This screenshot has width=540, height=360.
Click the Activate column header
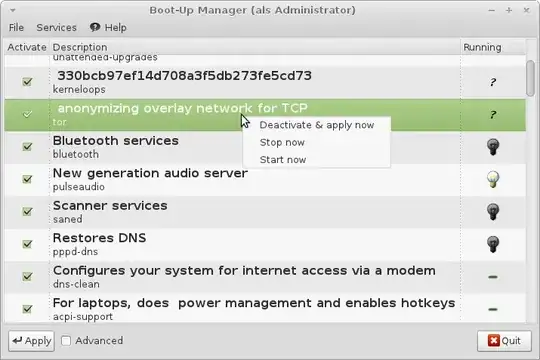(27, 47)
